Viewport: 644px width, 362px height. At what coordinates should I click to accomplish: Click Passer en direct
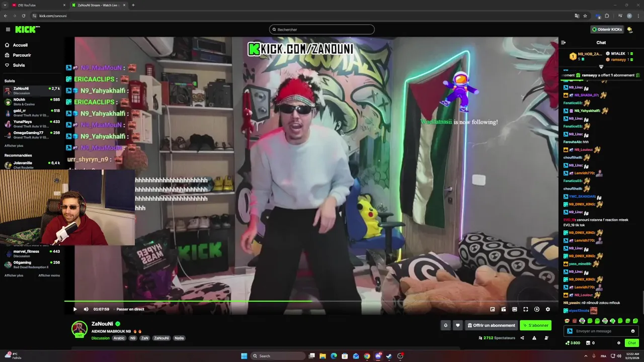point(130,309)
